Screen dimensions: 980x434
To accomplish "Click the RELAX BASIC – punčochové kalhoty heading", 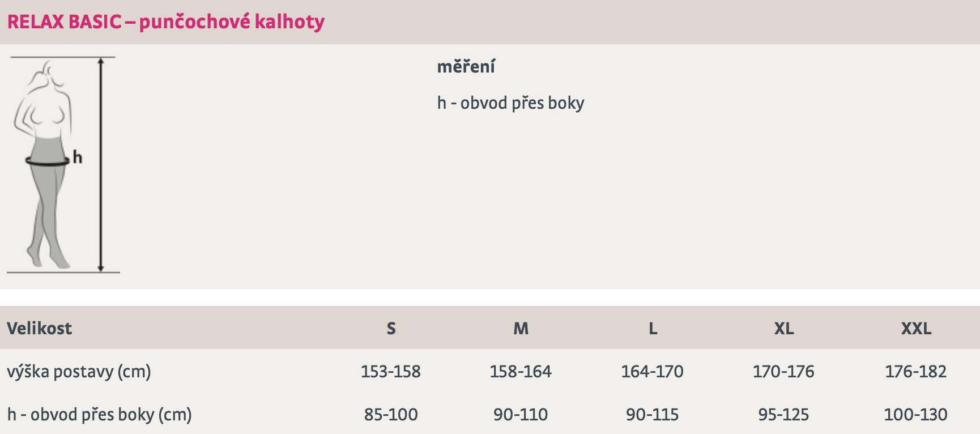I will tap(166, 22).
